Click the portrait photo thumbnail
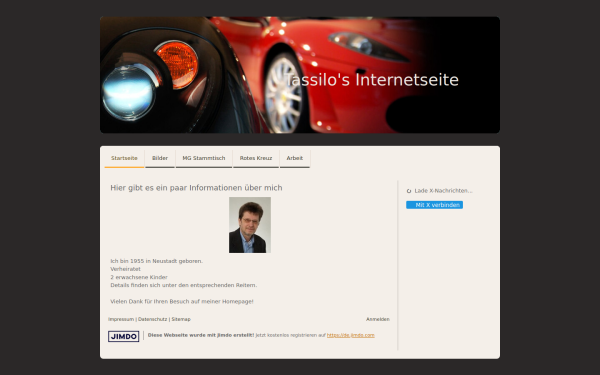 tap(250, 225)
